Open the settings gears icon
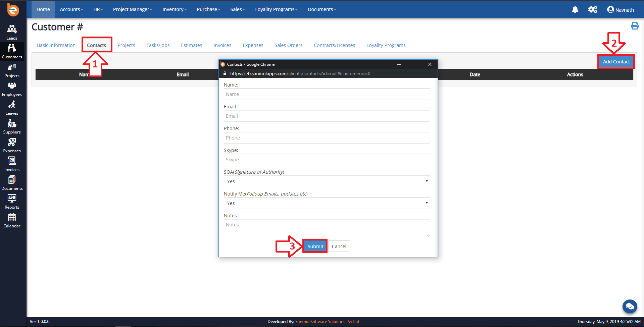Image resolution: width=644 pixels, height=327 pixels. [593, 9]
